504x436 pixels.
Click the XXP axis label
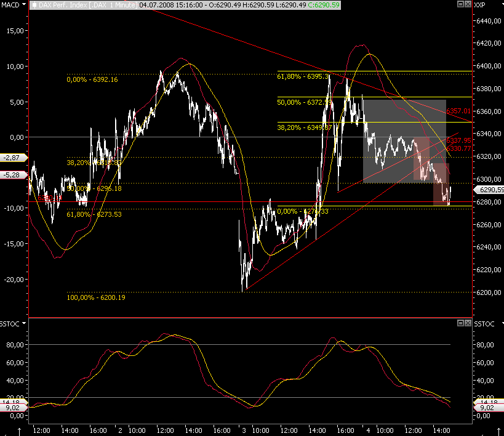[479, 5]
